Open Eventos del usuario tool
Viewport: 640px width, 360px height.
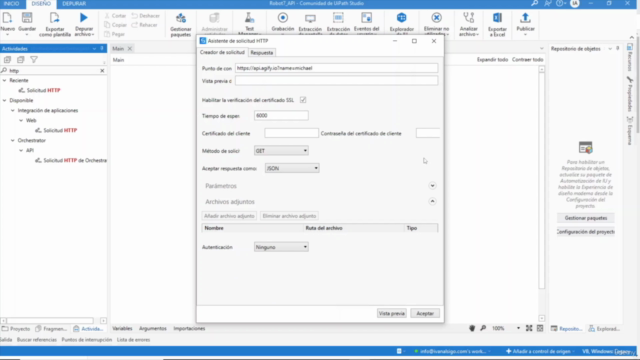367,18
